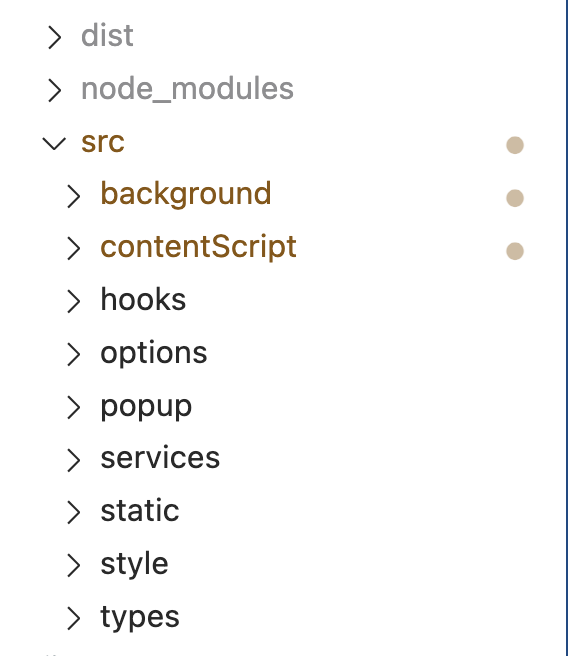Select the contentScript folder label

pyautogui.click(x=199, y=247)
